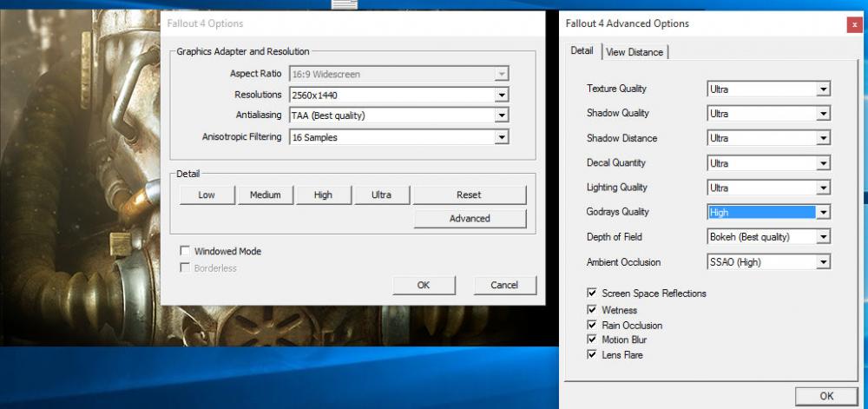The image size is (868, 409).
Task: Cancel the Fallout 4 Options dialog
Action: [x=505, y=285]
